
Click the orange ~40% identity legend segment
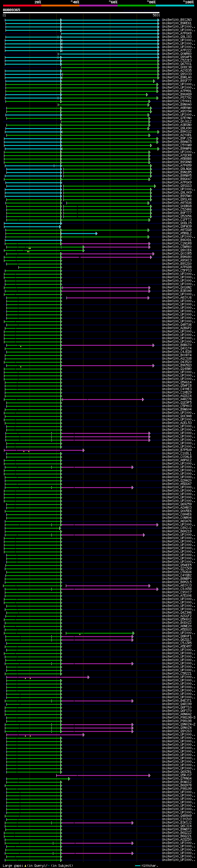tap(60, 6)
